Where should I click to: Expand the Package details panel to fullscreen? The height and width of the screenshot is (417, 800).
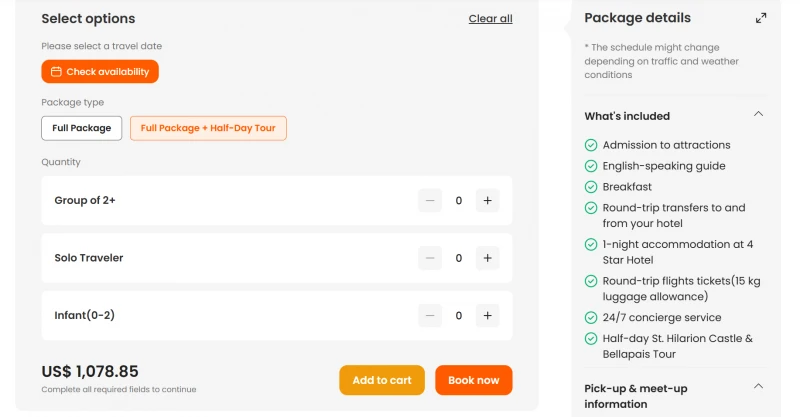(x=761, y=18)
